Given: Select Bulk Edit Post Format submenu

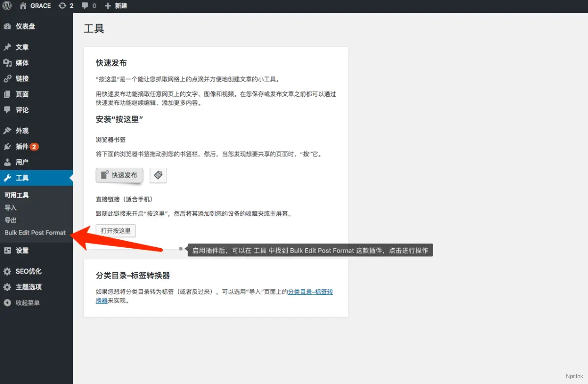Looking at the screenshot, I should click(35, 232).
